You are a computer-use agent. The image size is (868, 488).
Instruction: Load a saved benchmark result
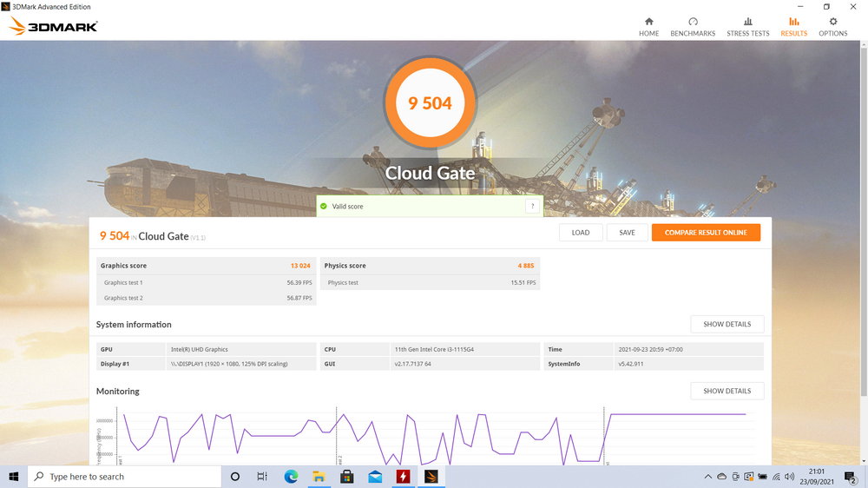(x=580, y=233)
